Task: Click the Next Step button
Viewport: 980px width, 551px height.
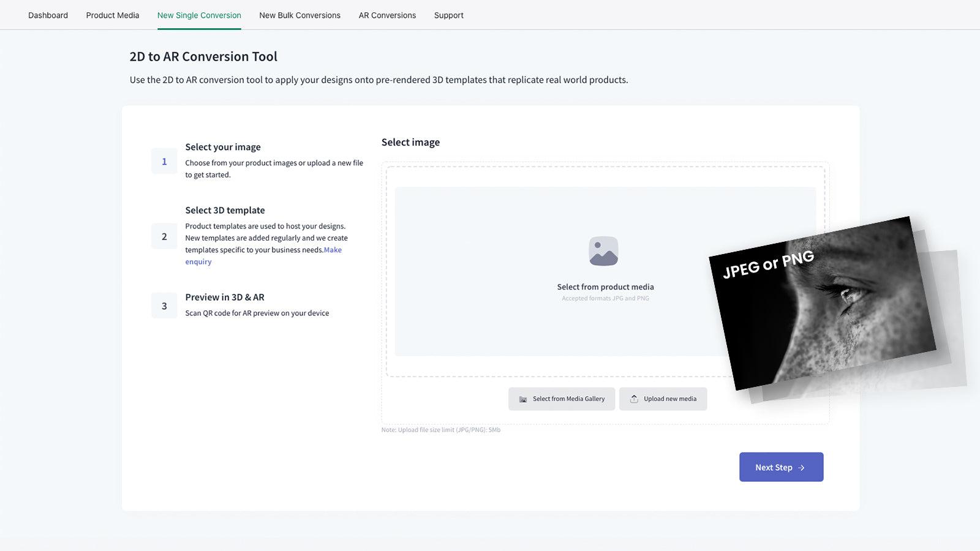Action: tap(781, 467)
